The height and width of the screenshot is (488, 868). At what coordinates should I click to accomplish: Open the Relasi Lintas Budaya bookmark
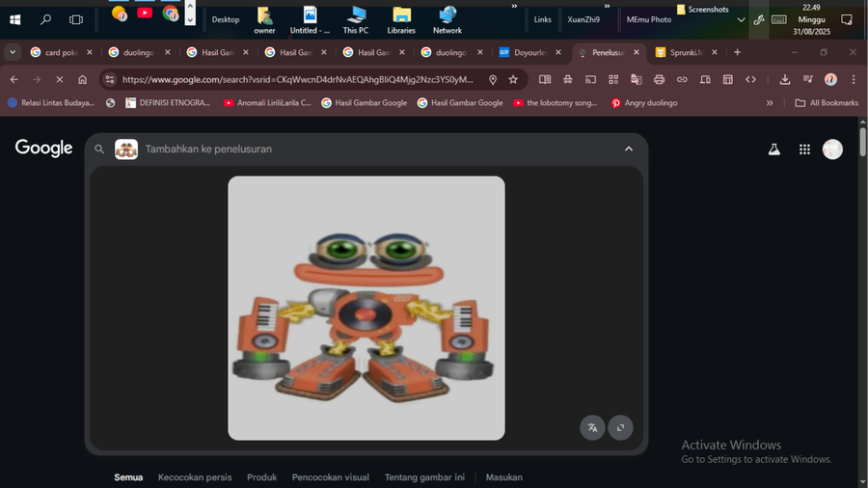(51, 103)
